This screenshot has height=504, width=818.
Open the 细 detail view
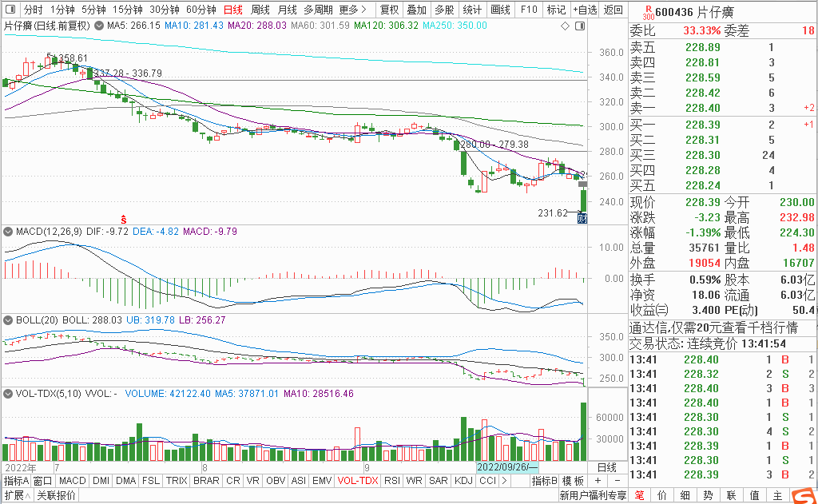coord(685,495)
